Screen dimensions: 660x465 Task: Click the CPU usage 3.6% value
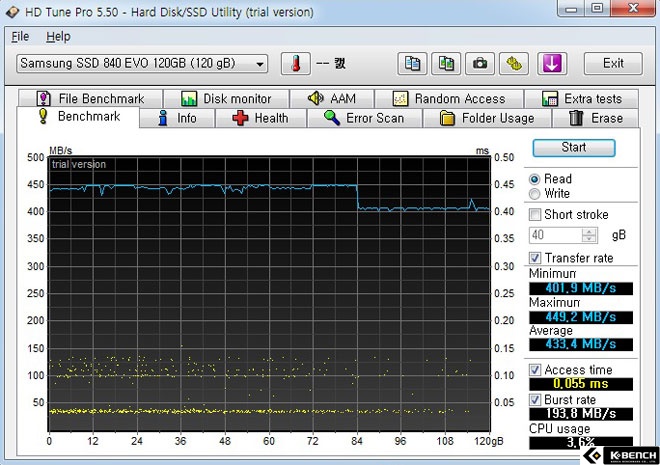point(581,443)
